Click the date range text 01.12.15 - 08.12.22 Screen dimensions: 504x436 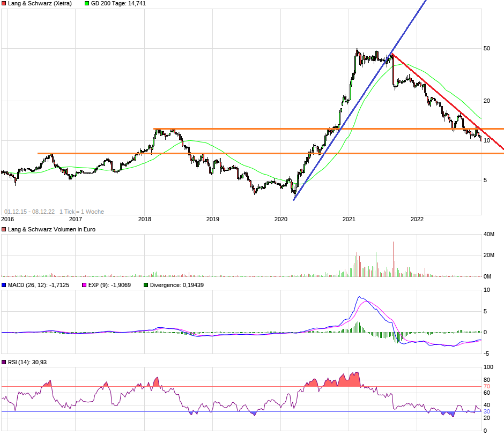tap(29, 212)
